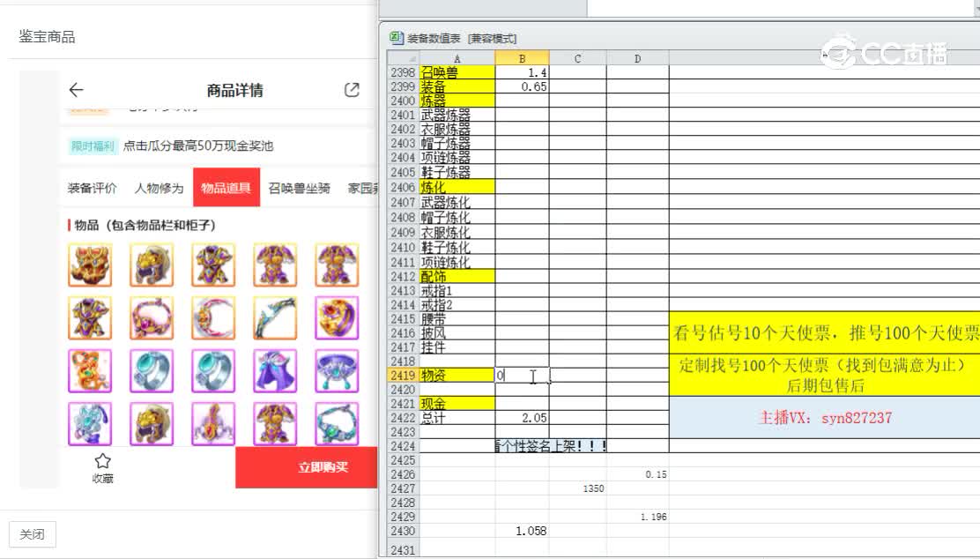
Task: Select column C header in spreadsheet
Action: (x=577, y=58)
